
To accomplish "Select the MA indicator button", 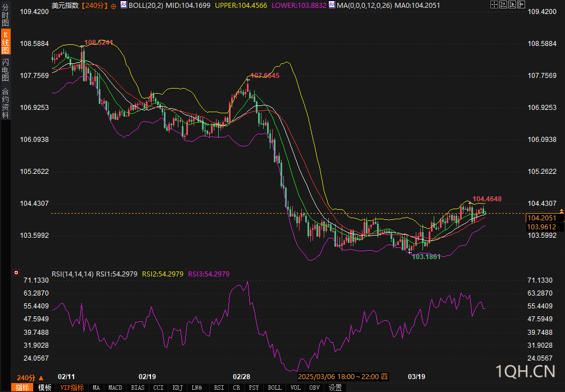I will [x=96, y=388].
